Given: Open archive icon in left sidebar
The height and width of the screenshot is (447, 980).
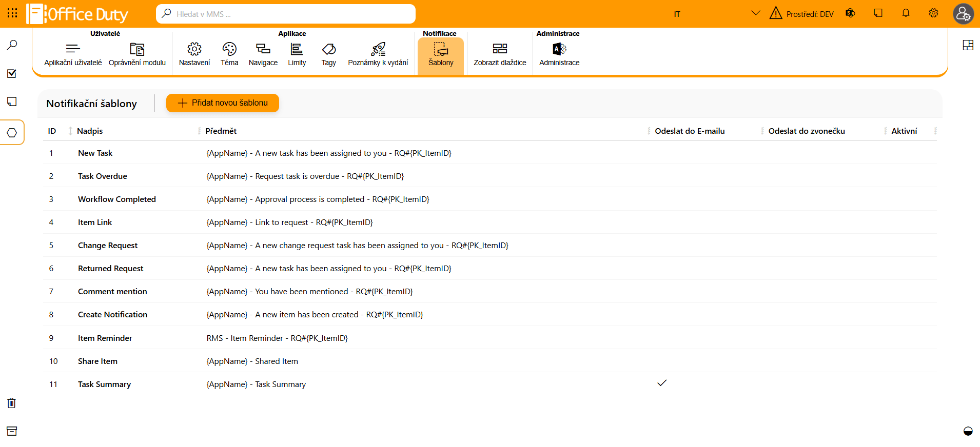Looking at the screenshot, I should pos(12,431).
